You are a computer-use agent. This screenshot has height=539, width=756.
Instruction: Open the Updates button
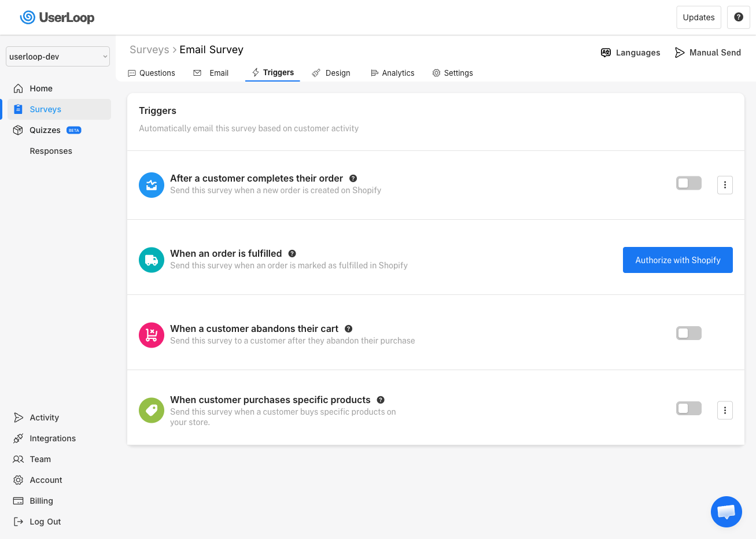pyautogui.click(x=698, y=17)
